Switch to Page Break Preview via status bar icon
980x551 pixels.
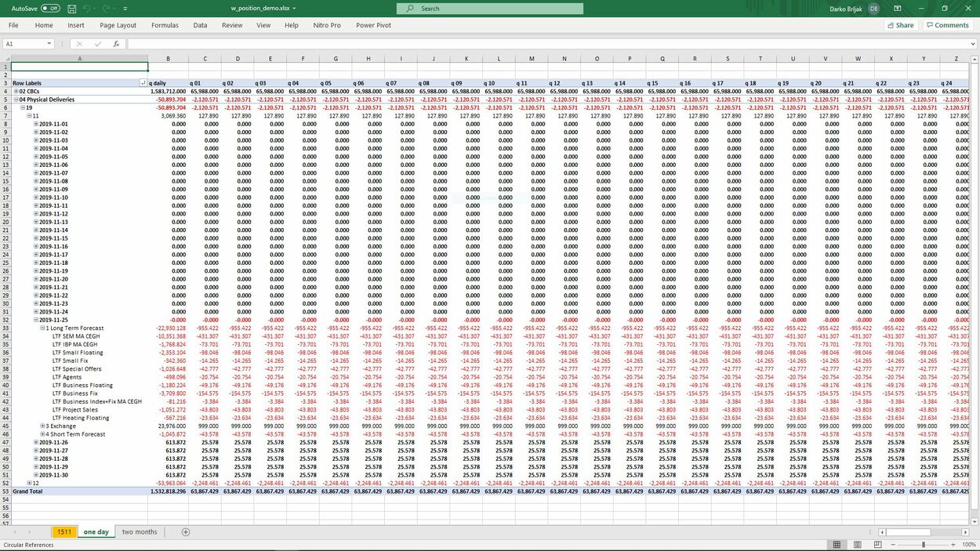[x=877, y=545]
